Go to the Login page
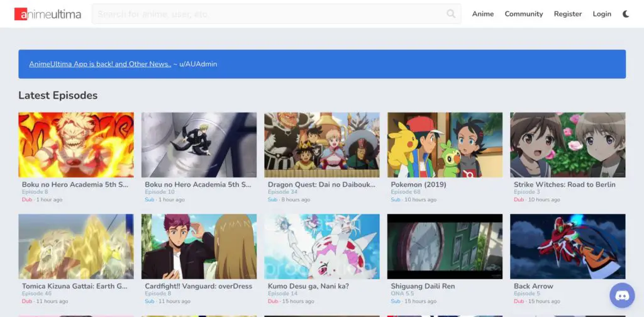 tap(602, 14)
